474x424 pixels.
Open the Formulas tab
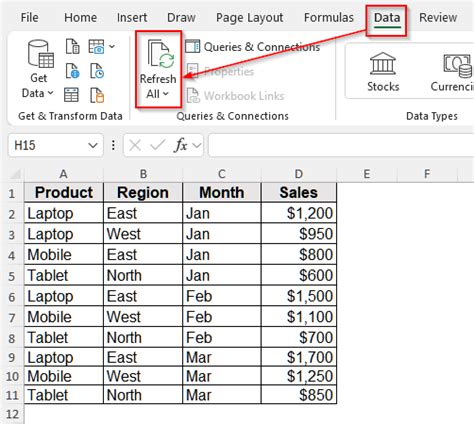tap(329, 17)
